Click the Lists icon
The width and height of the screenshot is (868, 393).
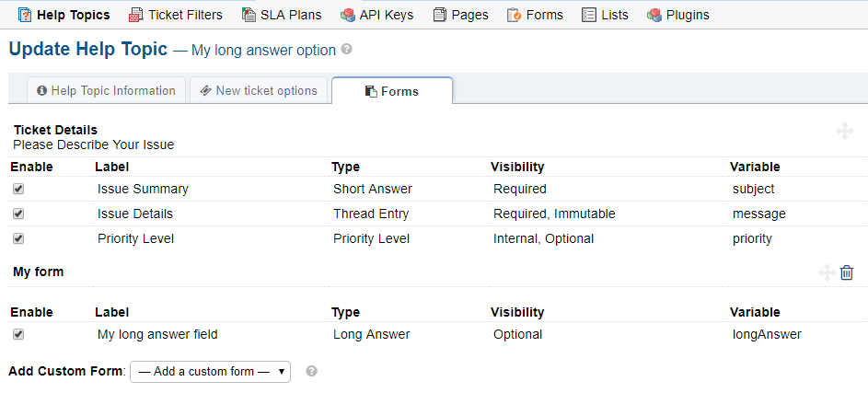(x=589, y=15)
